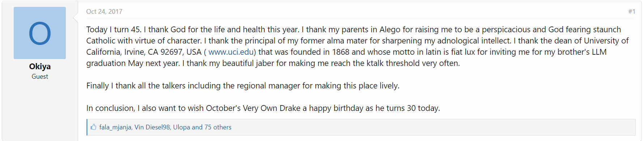Click the "Finally I thank all the talkers" line

pyautogui.click(x=243, y=86)
